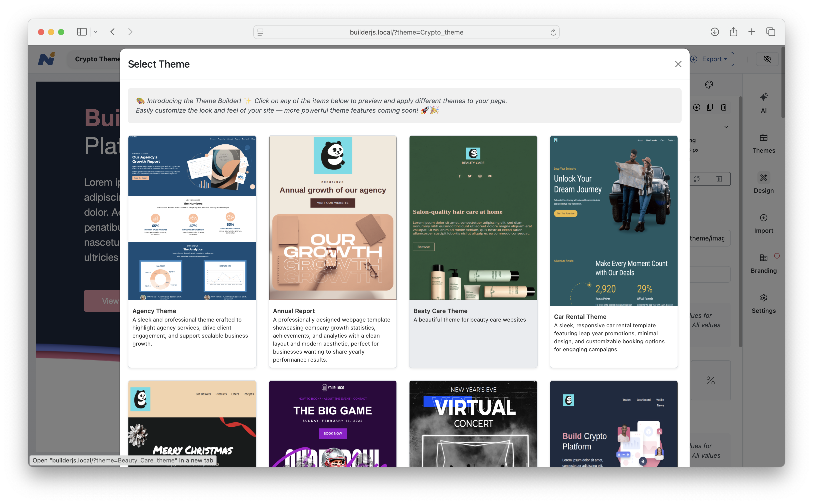The height and width of the screenshot is (504, 813).
Task: Open the AI panel in the sidebar
Action: [x=763, y=102]
